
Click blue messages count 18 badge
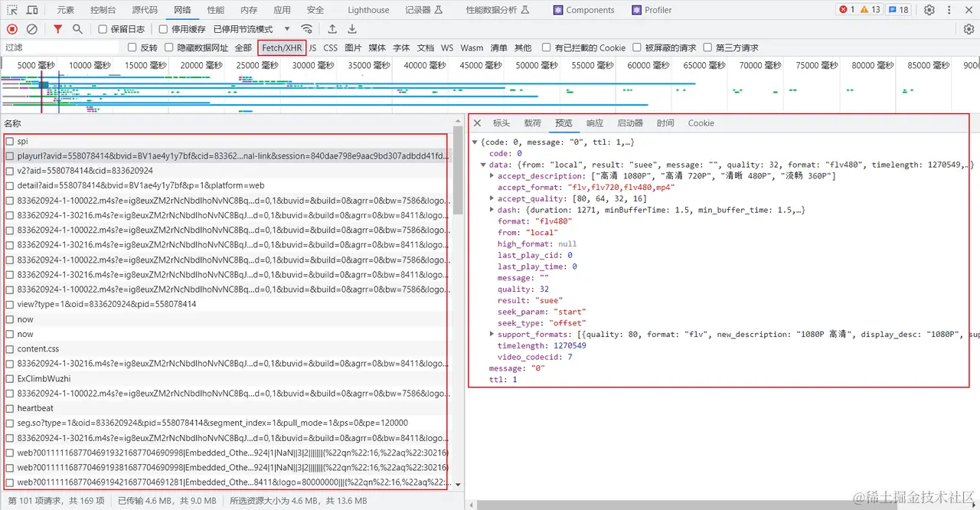(x=898, y=10)
